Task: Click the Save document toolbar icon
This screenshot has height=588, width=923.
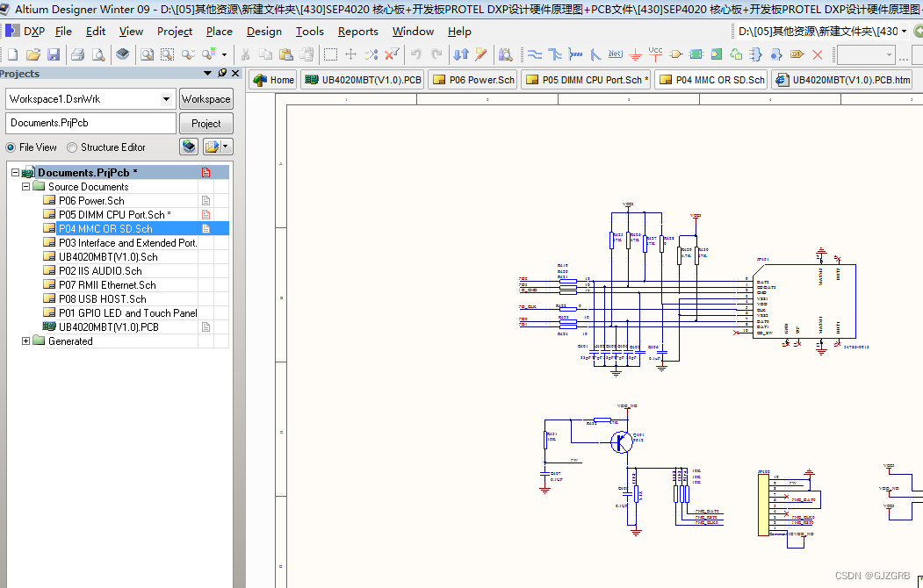Action: [54, 54]
